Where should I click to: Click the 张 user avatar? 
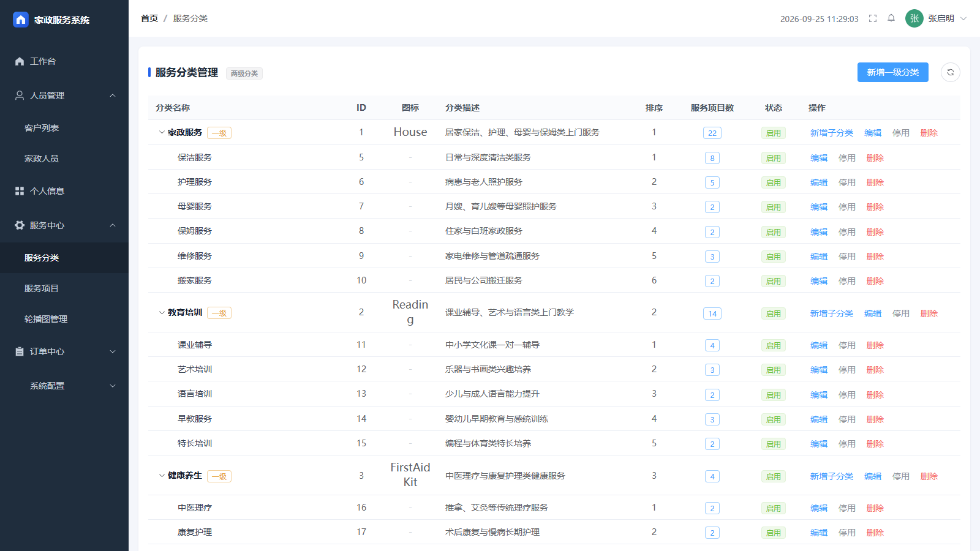[x=914, y=18]
